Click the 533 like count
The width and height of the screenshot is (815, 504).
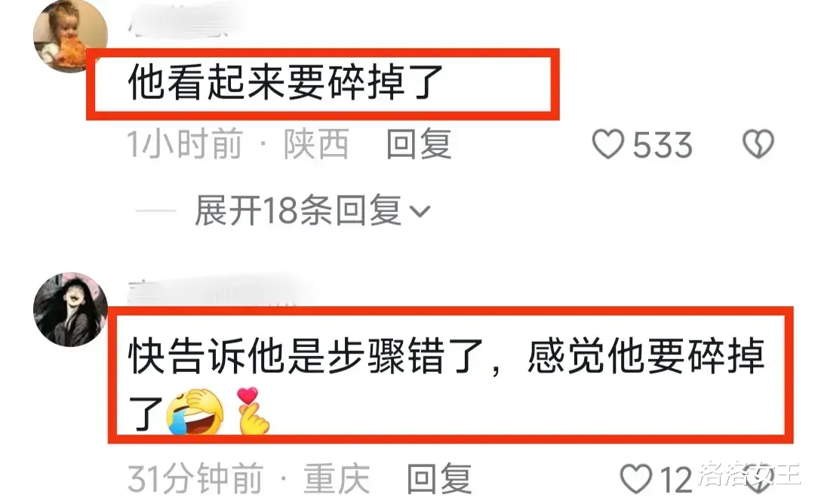663,144
